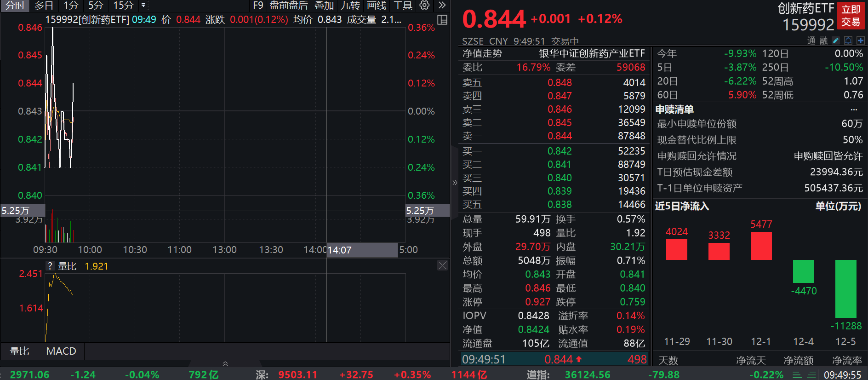Viewport: 868px width, 380px height.
Task: Switch to 多日 multi-day tab
Action: click(x=44, y=6)
